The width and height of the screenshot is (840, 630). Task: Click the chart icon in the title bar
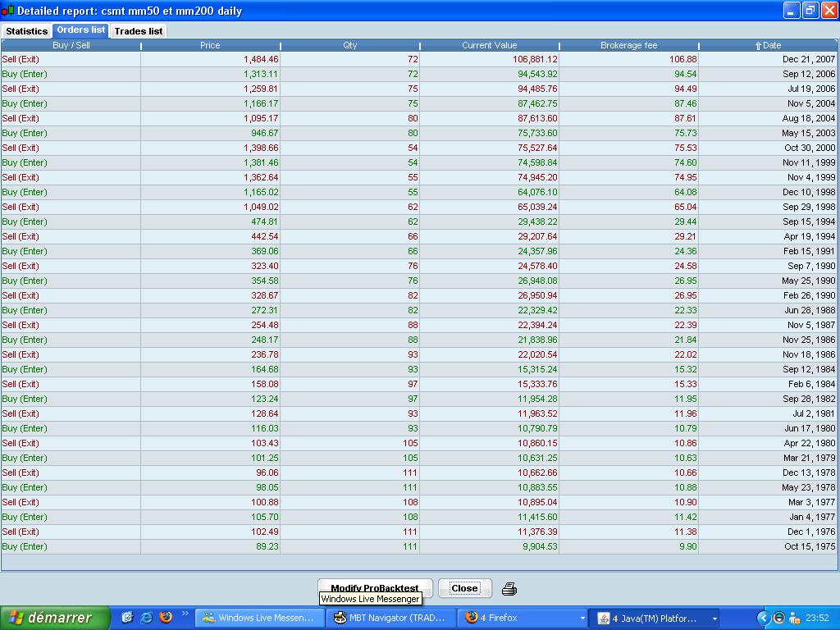[x=8, y=11]
